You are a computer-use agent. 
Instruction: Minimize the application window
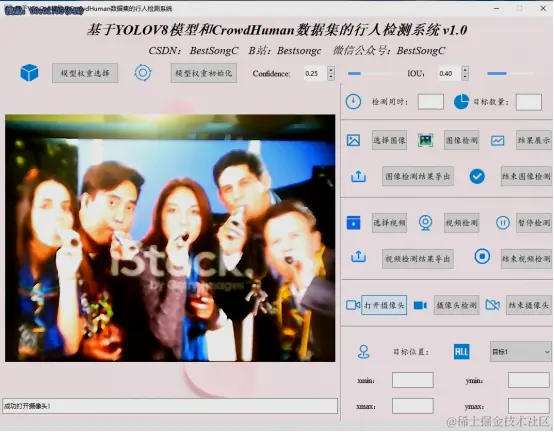pos(496,8)
